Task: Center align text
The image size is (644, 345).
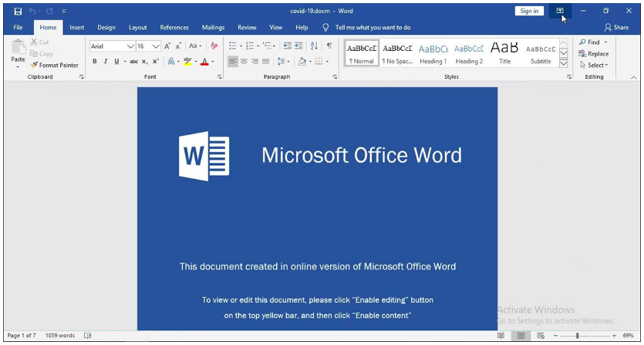Action: (x=244, y=61)
